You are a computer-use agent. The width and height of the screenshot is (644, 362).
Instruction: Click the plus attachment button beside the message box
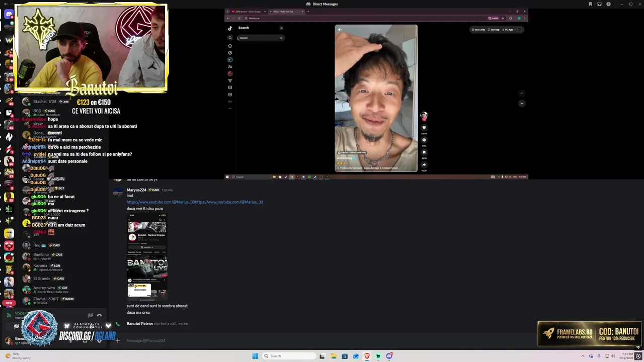118,340
